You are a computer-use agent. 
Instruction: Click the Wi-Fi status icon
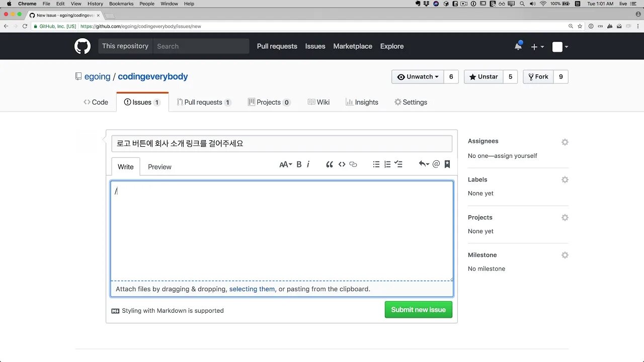tap(543, 4)
